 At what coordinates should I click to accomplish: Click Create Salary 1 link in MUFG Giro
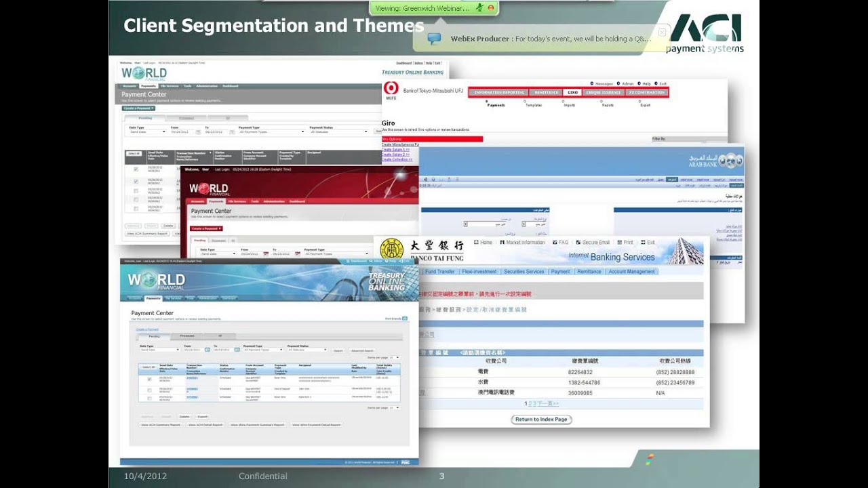[395, 148]
